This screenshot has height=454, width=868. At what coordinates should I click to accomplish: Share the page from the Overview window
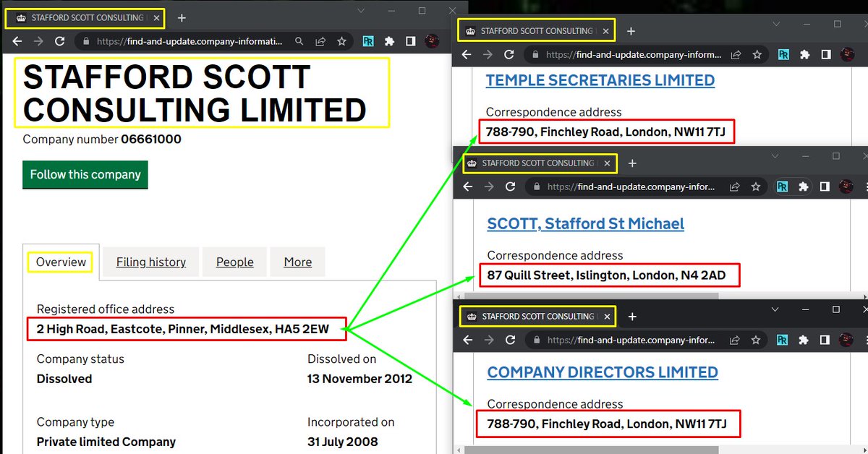click(x=320, y=42)
